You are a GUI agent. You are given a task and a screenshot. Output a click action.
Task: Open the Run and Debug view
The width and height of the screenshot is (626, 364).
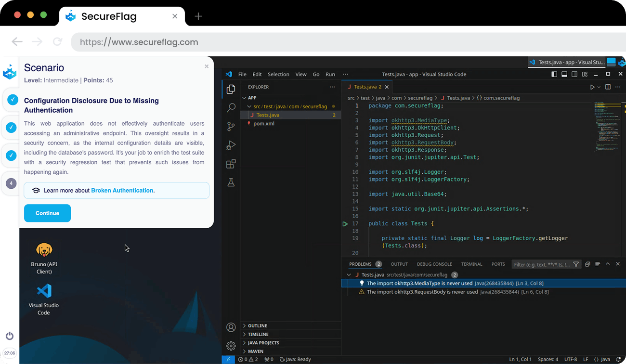coord(231,144)
